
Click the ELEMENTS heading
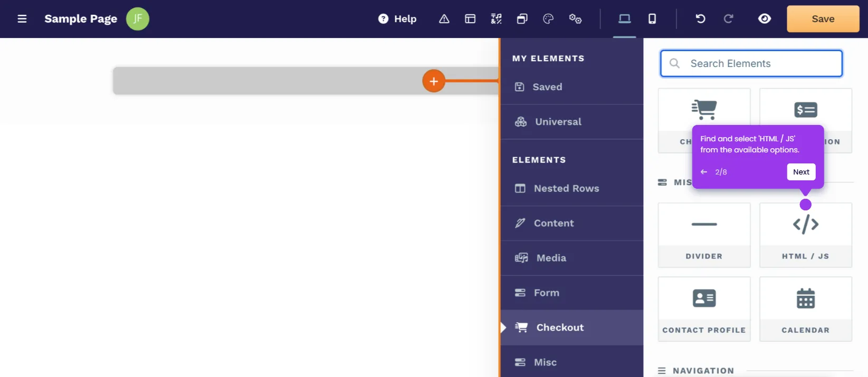pyautogui.click(x=539, y=160)
